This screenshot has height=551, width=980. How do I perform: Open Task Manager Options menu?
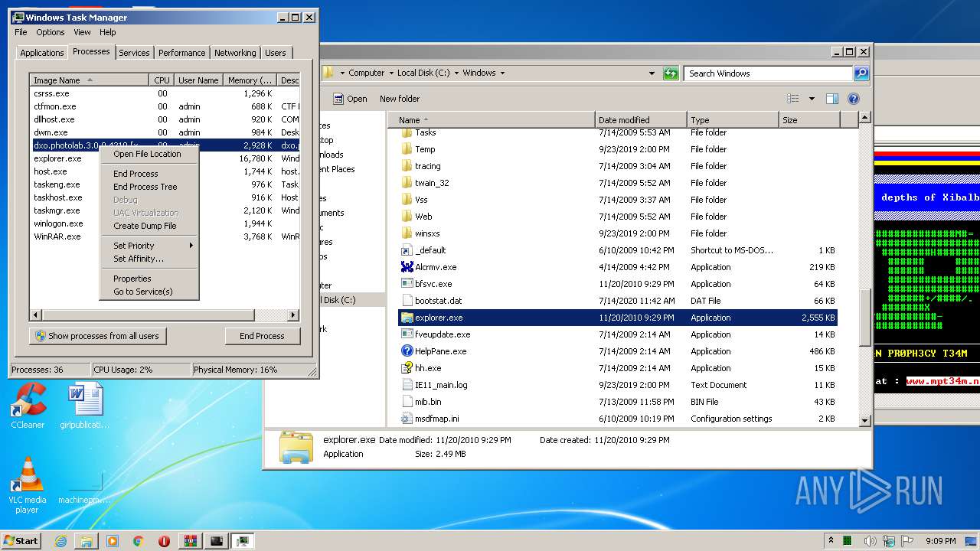pos(51,32)
